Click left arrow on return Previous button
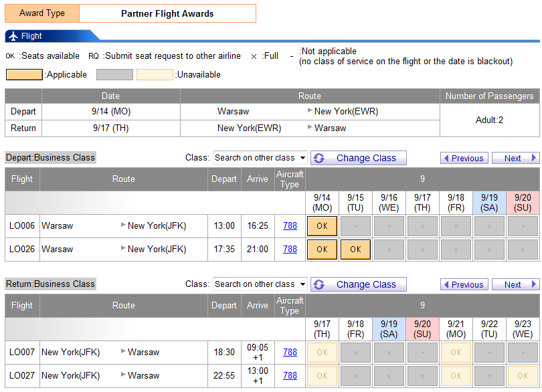This screenshot has width=542, height=392. (446, 285)
